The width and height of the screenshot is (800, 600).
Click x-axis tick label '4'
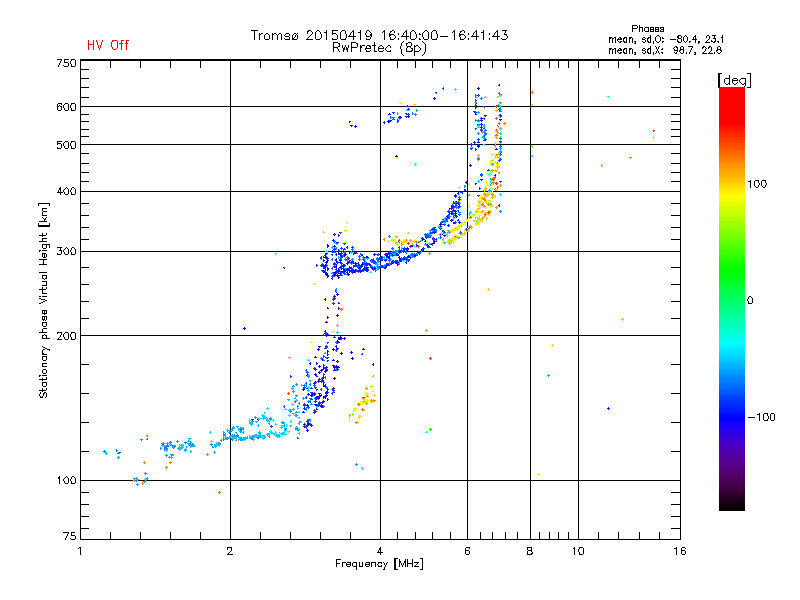click(x=380, y=551)
